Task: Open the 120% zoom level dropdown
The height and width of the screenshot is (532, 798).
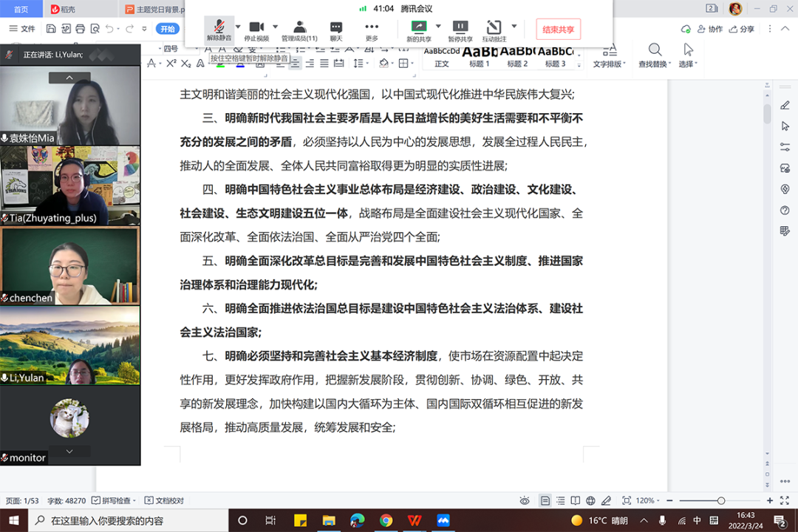Action: coord(647,500)
